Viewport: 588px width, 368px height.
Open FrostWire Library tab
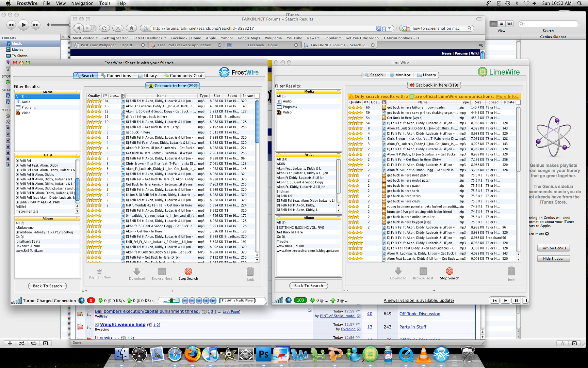[147, 76]
